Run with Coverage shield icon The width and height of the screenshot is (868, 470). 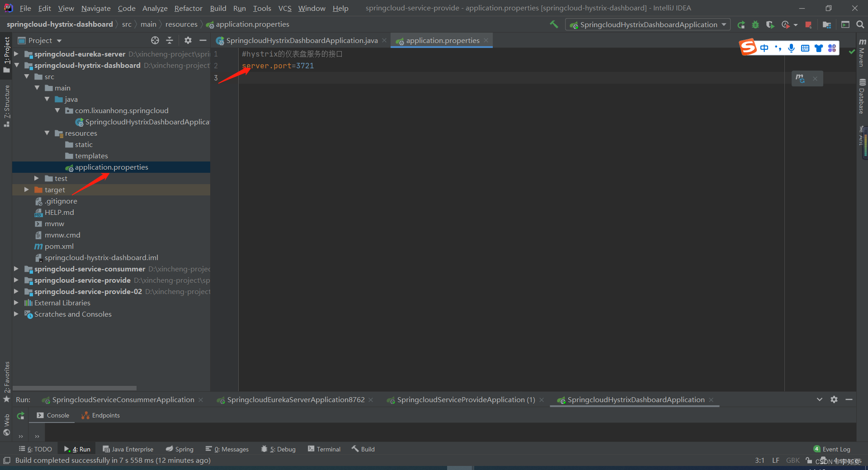[x=770, y=25]
